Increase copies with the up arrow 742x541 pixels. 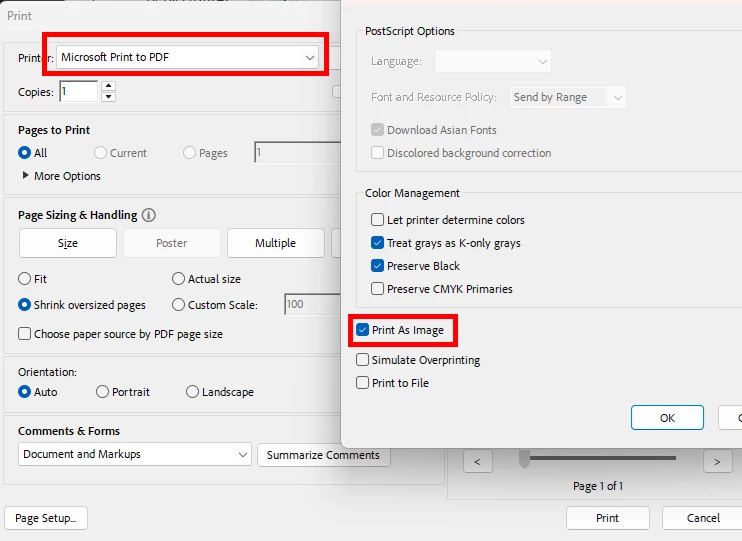point(108,86)
